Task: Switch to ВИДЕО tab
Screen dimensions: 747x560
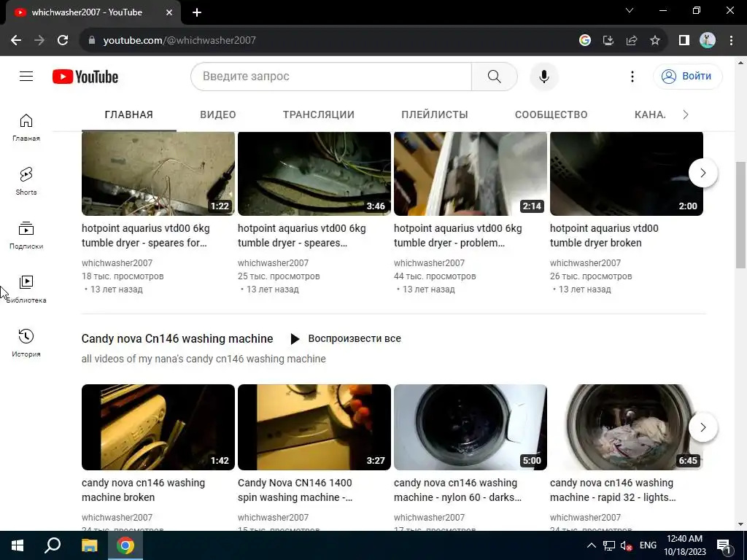Action: [217, 114]
